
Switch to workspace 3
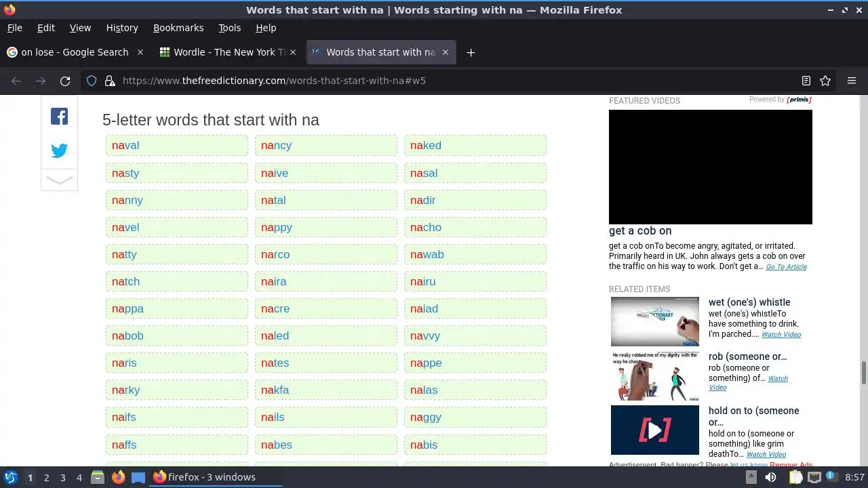(62, 477)
